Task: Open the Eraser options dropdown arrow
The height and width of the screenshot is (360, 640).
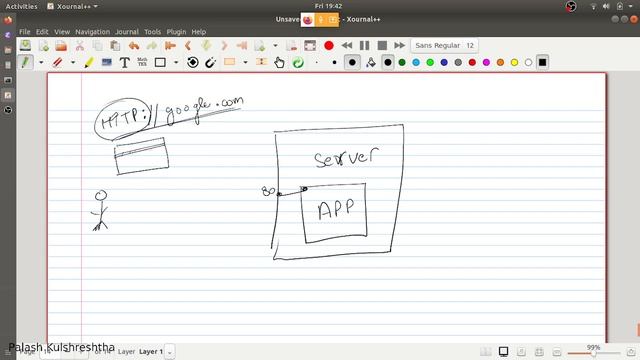Action: point(73,62)
